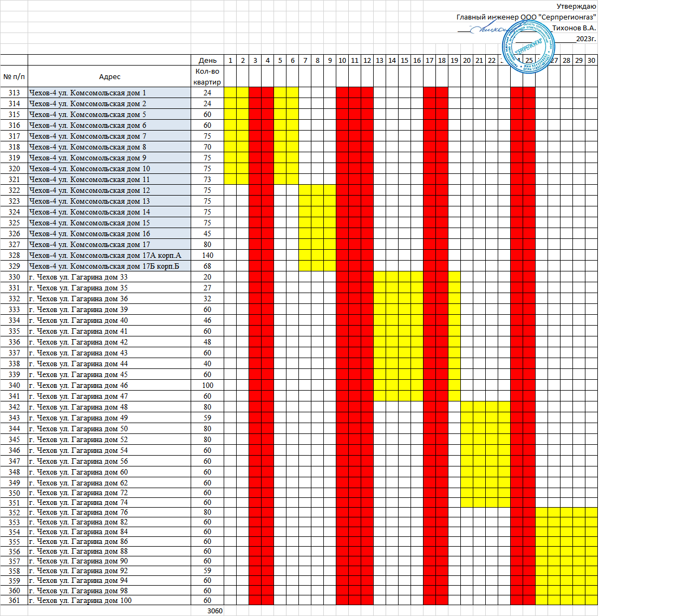This screenshot has width=684, height=616.
Task: Select day column header "20"
Action: [467, 60]
